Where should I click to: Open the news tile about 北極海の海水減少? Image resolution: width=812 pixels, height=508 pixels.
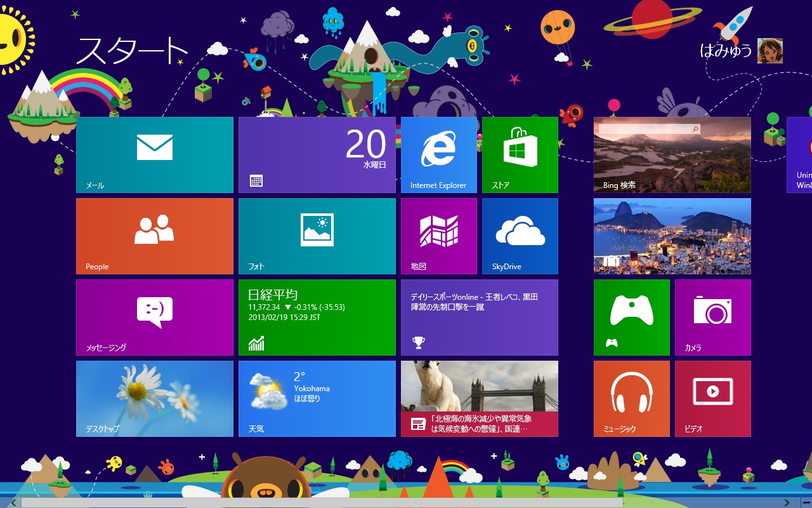[x=480, y=399]
